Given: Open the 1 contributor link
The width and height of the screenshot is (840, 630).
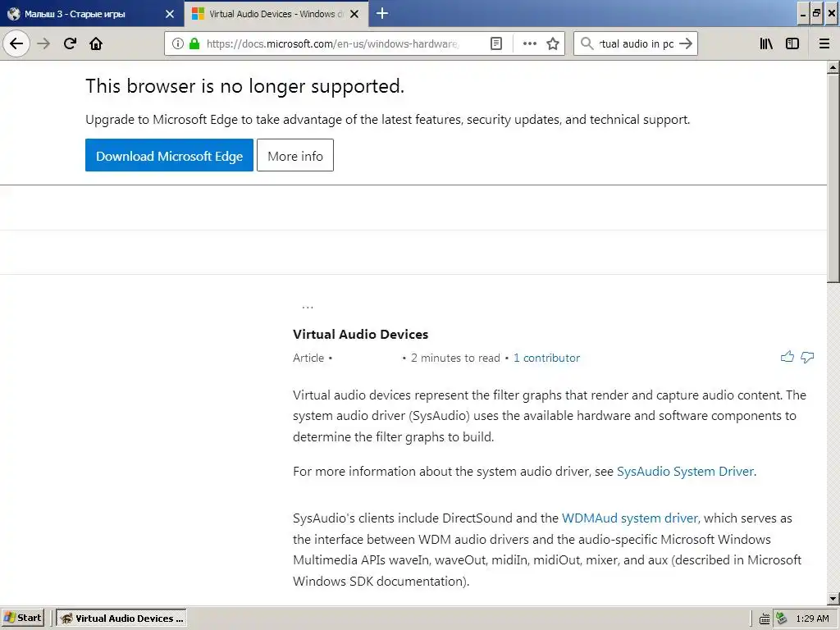Looking at the screenshot, I should pos(546,358).
